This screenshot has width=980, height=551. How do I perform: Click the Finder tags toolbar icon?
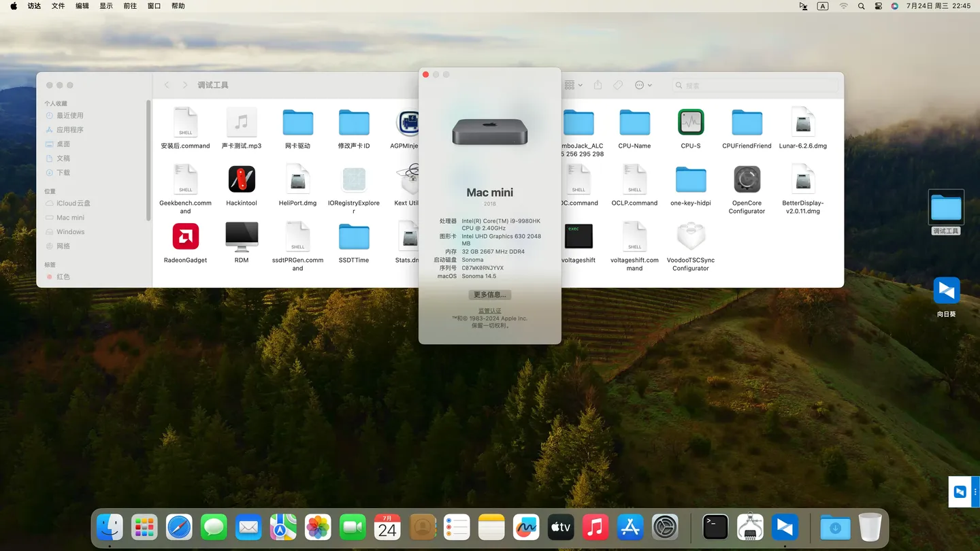pyautogui.click(x=618, y=85)
